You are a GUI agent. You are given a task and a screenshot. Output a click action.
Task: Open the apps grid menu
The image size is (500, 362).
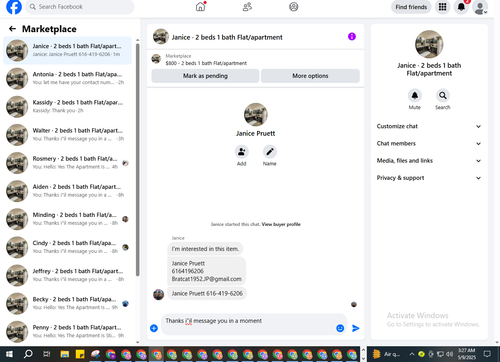point(442,7)
